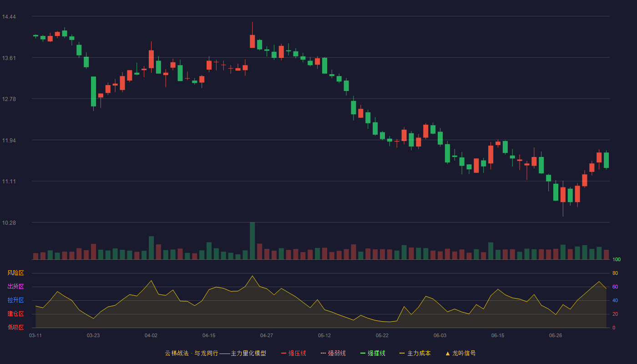Click the 拉升区 zone label

pos(15,300)
